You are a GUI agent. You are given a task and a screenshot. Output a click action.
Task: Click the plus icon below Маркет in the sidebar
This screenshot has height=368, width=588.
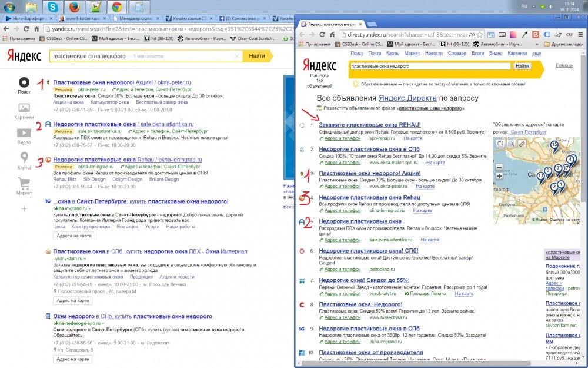[x=24, y=208]
